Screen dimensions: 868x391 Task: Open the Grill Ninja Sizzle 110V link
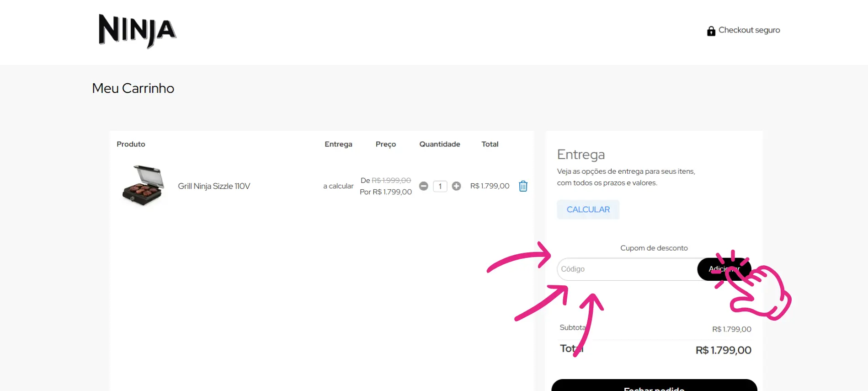[x=214, y=186]
